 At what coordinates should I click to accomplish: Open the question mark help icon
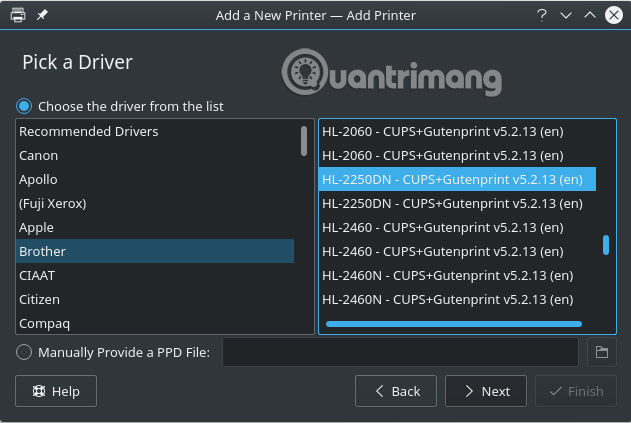(541, 16)
